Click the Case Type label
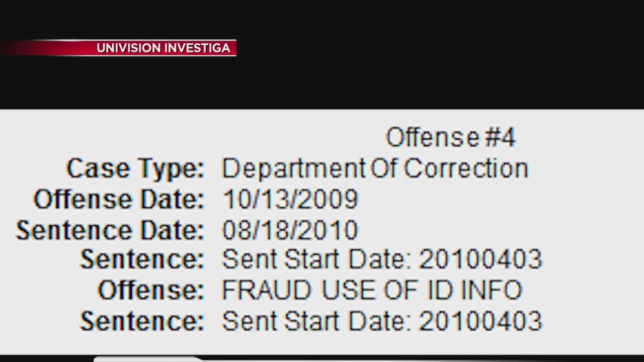This screenshot has width=644, height=362. coord(135,168)
